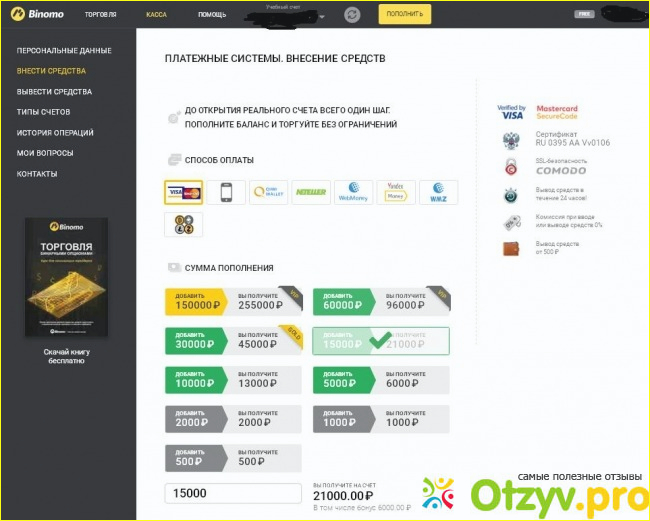Click the deposit amount field showing 15000
Screen dimensions: 650x521
click(233, 493)
